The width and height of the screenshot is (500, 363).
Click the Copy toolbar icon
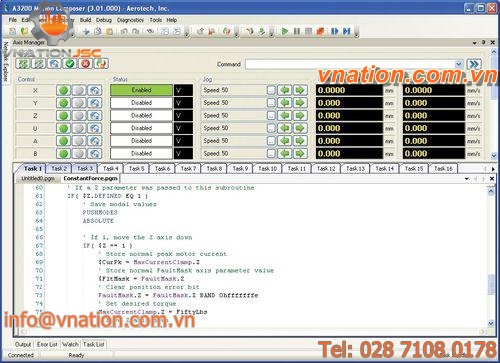click(98, 32)
